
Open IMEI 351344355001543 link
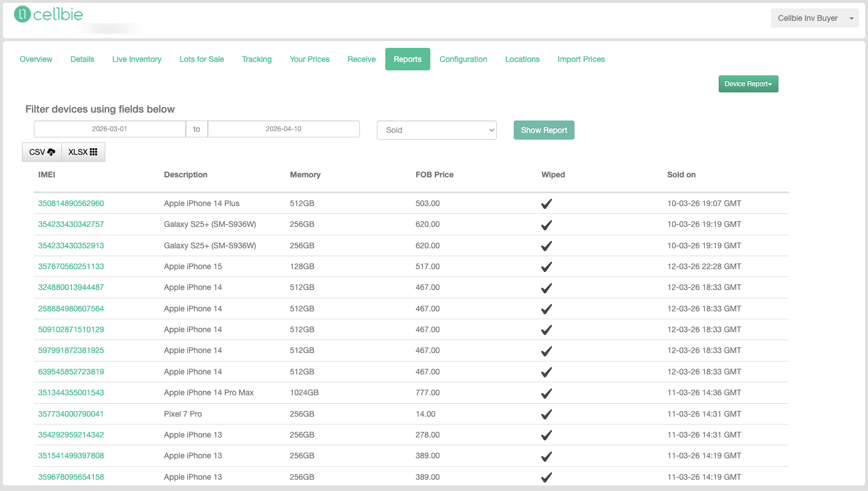71,392
